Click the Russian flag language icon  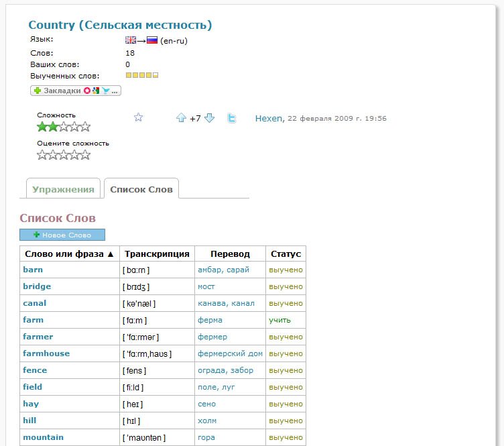[x=152, y=40]
